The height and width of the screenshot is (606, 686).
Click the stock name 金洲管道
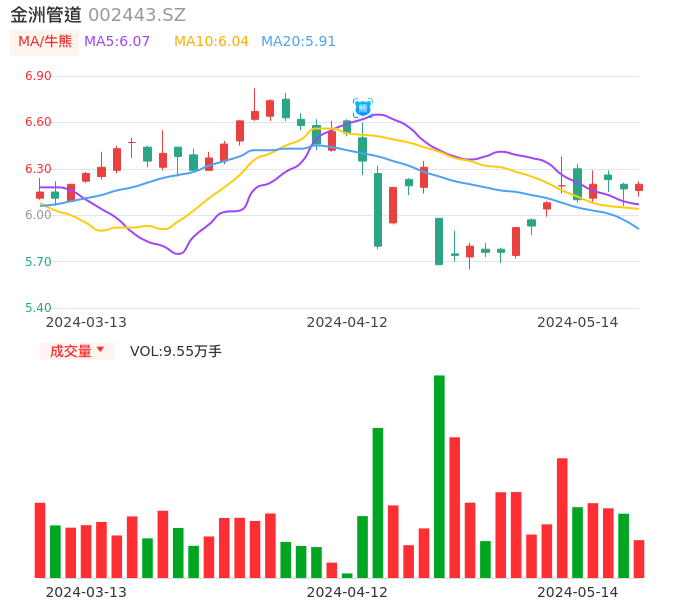click(x=46, y=15)
